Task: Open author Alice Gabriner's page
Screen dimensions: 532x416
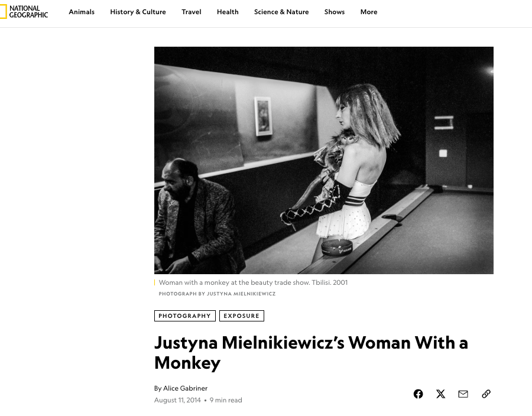Action: (185, 388)
